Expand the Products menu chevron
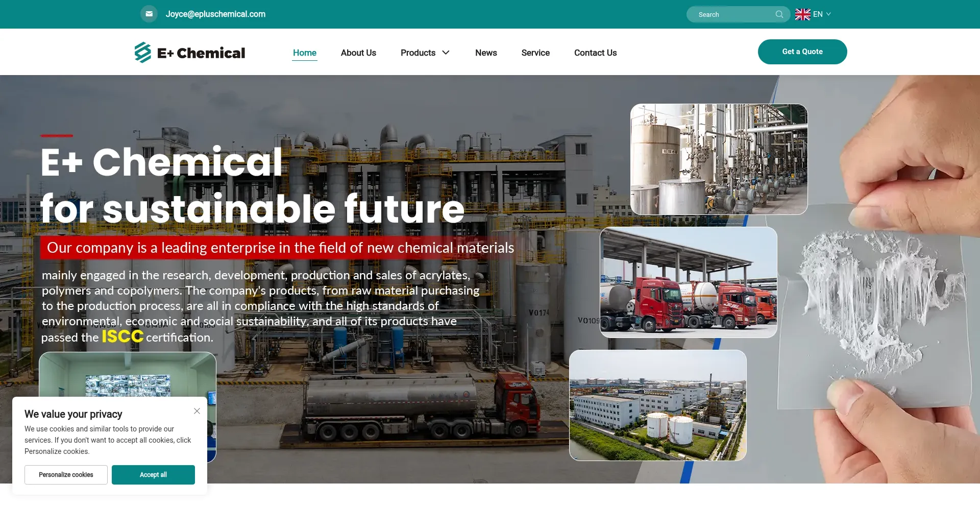This screenshot has height=507, width=980. (x=446, y=53)
